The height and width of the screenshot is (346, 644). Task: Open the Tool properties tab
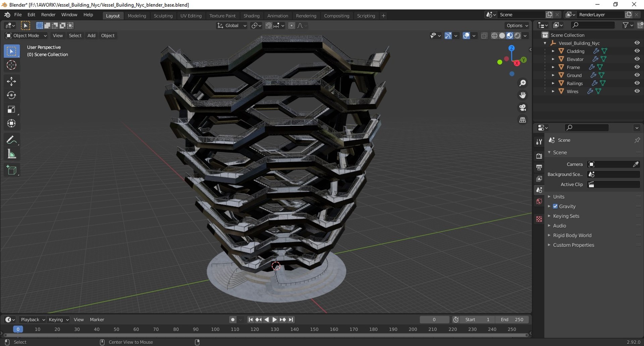coord(539,142)
